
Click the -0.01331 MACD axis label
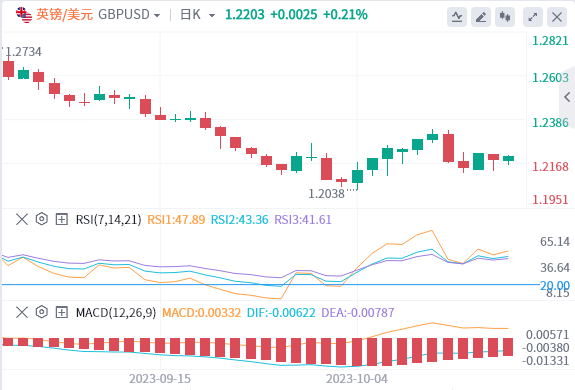(x=546, y=361)
